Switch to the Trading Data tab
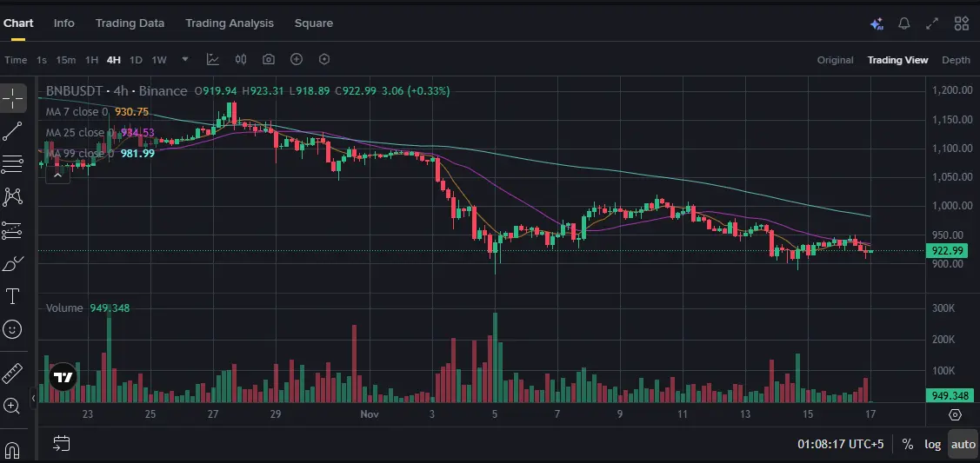 (x=130, y=23)
